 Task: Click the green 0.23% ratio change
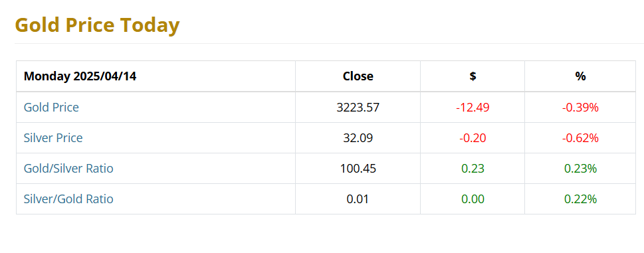pos(580,169)
